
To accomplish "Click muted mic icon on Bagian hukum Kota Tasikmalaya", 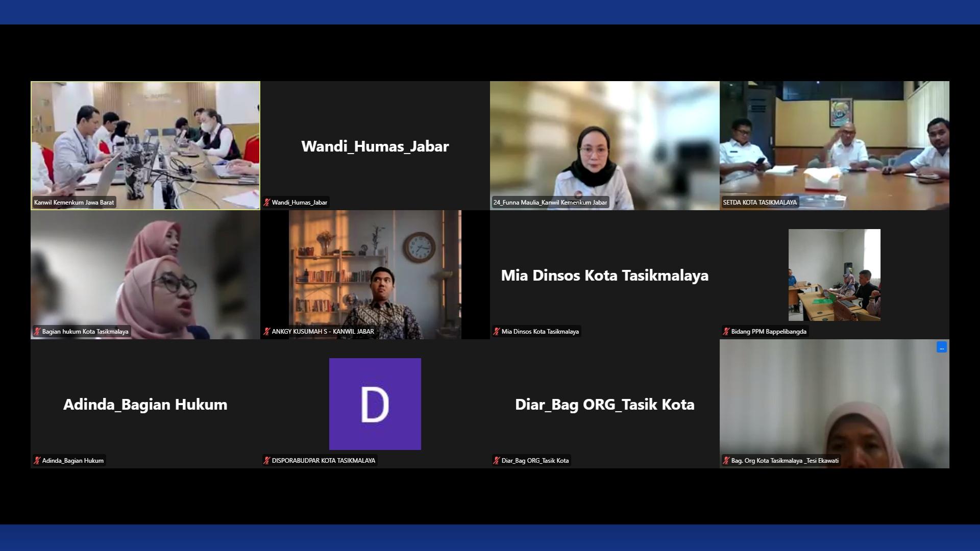I will click(x=37, y=332).
